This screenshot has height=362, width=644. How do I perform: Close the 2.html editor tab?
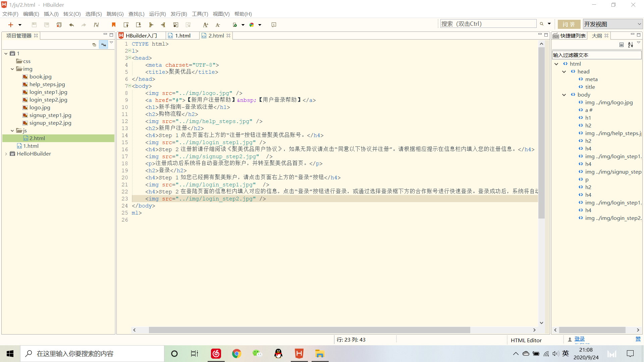(228, 36)
